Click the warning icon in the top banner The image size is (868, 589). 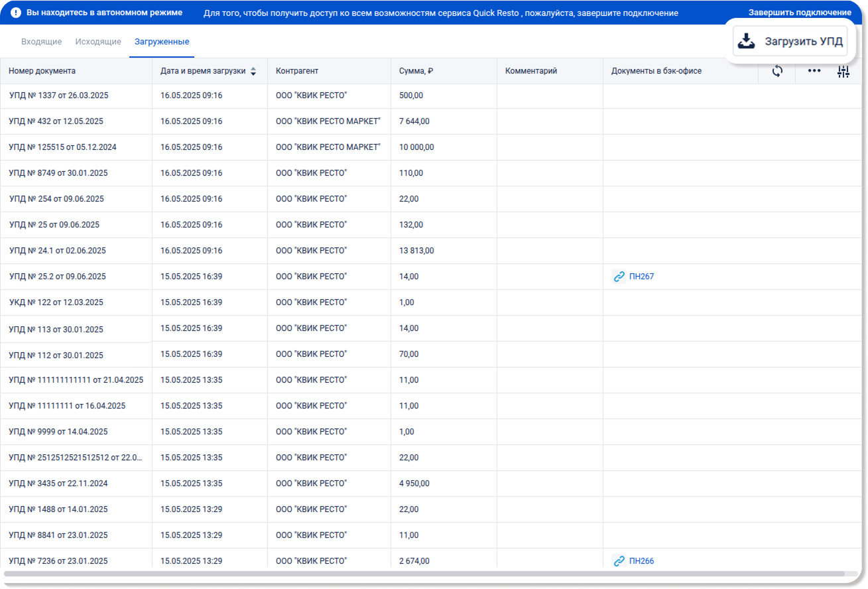click(x=16, y=13)
